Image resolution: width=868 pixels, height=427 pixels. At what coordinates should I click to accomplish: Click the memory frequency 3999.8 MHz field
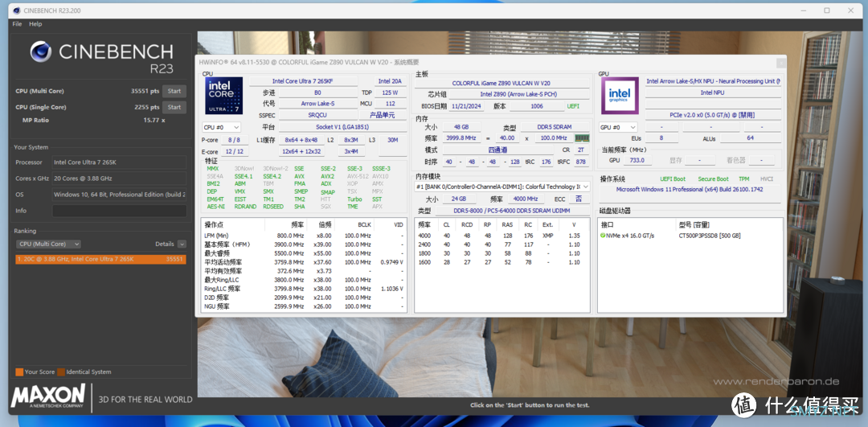pos(461,138)
